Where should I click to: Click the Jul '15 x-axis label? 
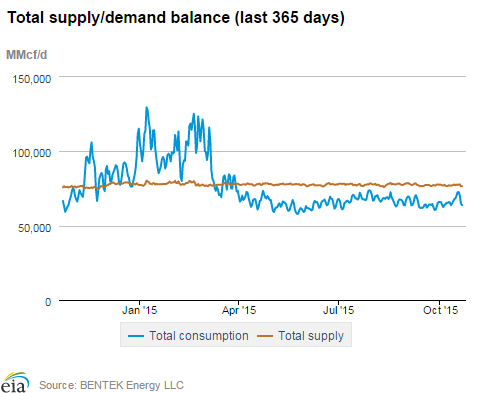pos(338,310)
